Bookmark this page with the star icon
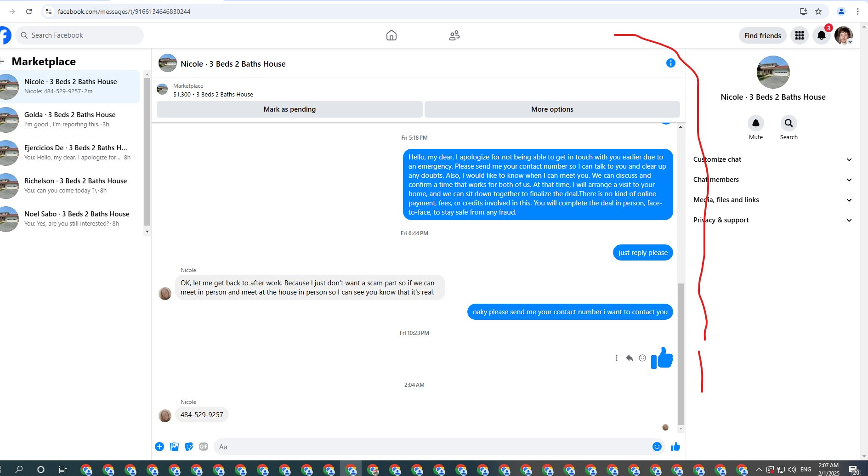Screen dimensions: 868x476 [x=818, y=11]
